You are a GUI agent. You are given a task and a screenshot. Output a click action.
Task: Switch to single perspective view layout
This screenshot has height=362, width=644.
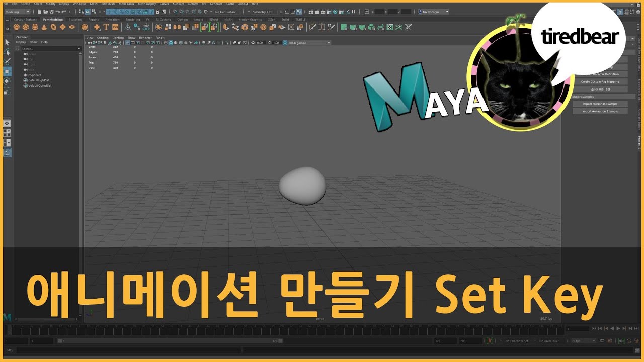point(7,123)
